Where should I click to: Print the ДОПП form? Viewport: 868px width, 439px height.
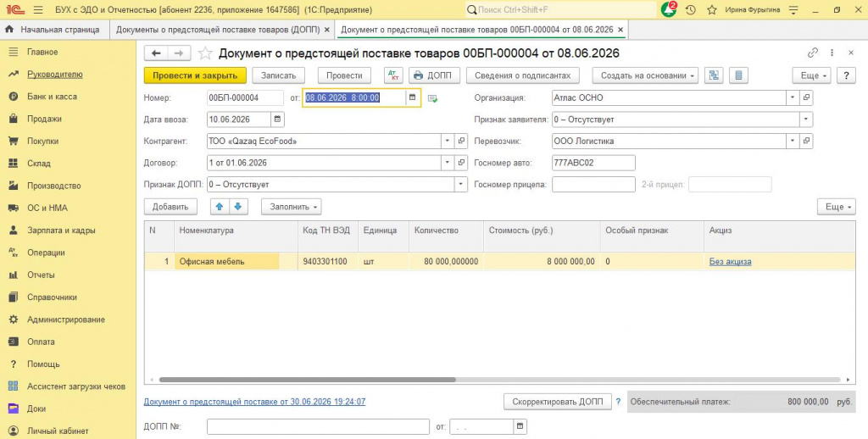(434, 75)
